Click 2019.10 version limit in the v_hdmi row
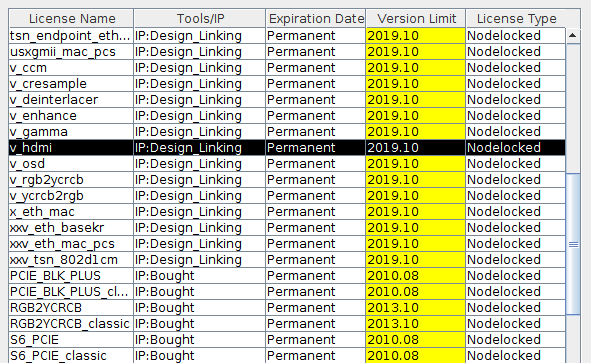The height and width of the screenshot is (363, 591). click(x=415, y=148)
